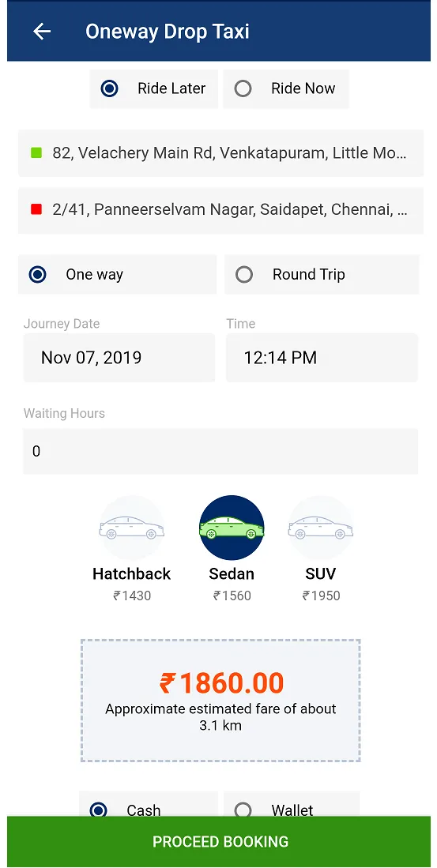The width and height of the screenshot is (437, 868).
Task: Edit drop address Panneerselvam Nagar
Action: pyautogui.click(x=221, y=210)
